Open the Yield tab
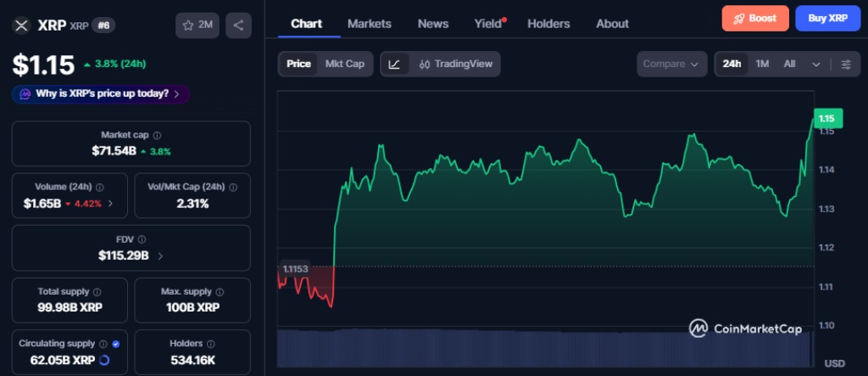Image resolution: width=868 pixels, height=376 pixels. click(489, 24)
